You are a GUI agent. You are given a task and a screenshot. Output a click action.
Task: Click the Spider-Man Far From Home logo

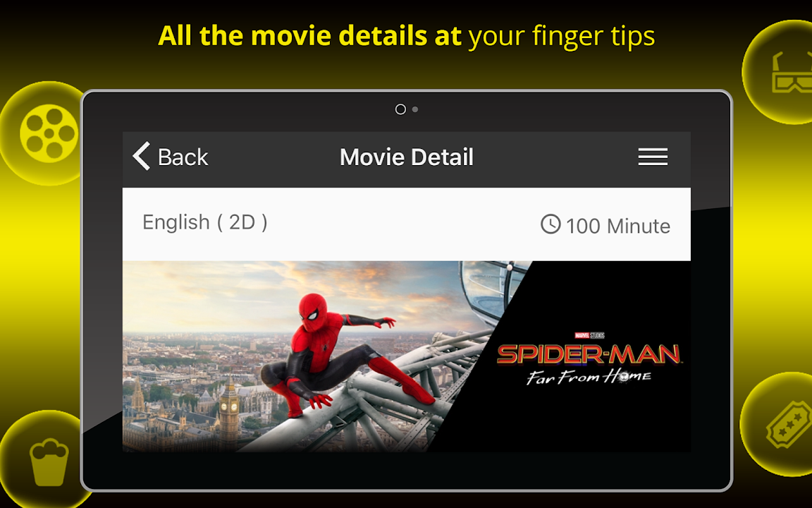click(x=589, y=363)
